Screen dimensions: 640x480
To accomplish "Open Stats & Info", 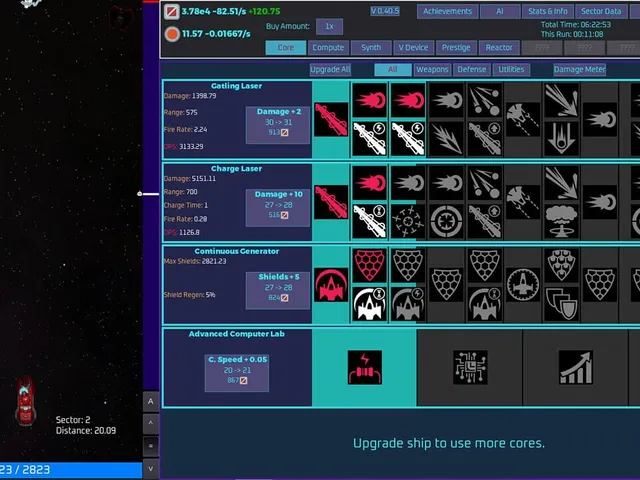I will (x=548, y=11).
